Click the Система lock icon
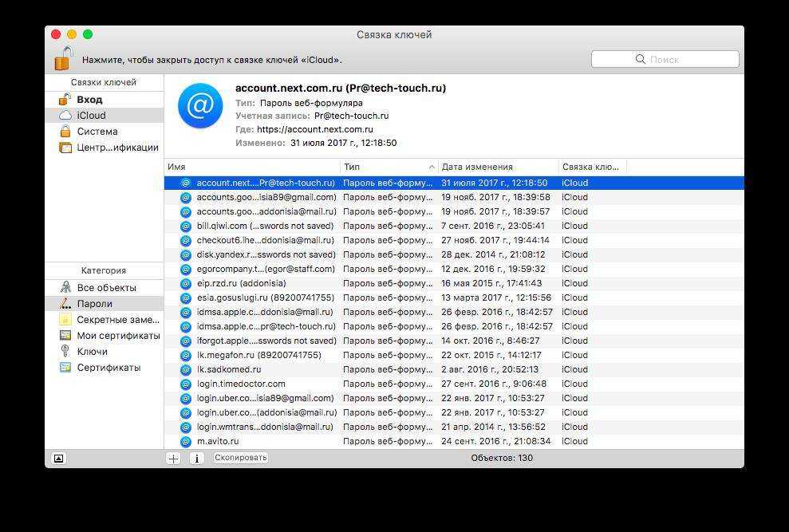This screenshot has width=789, height=532. coord(65,132)
